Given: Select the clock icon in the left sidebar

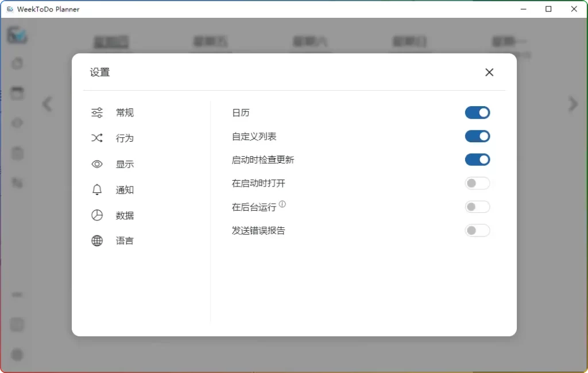Looking at the screenshot, I should click(x=17, y=64).
